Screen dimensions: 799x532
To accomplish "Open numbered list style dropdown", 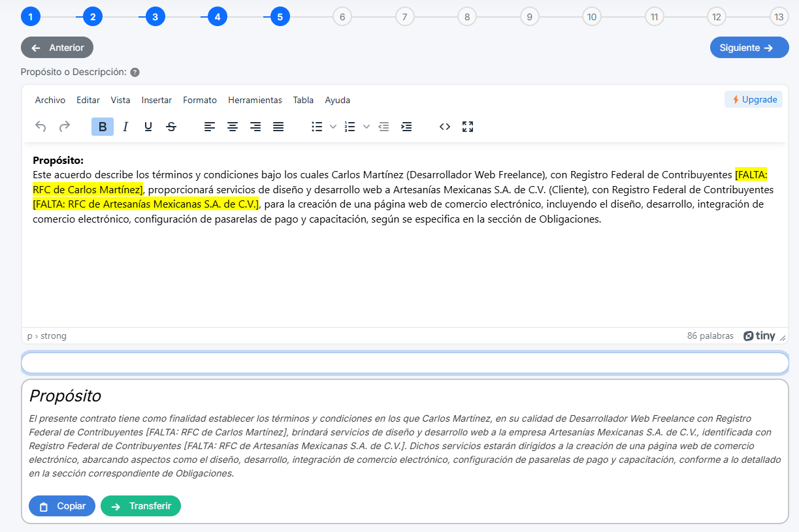I will (x=366, y=127).
